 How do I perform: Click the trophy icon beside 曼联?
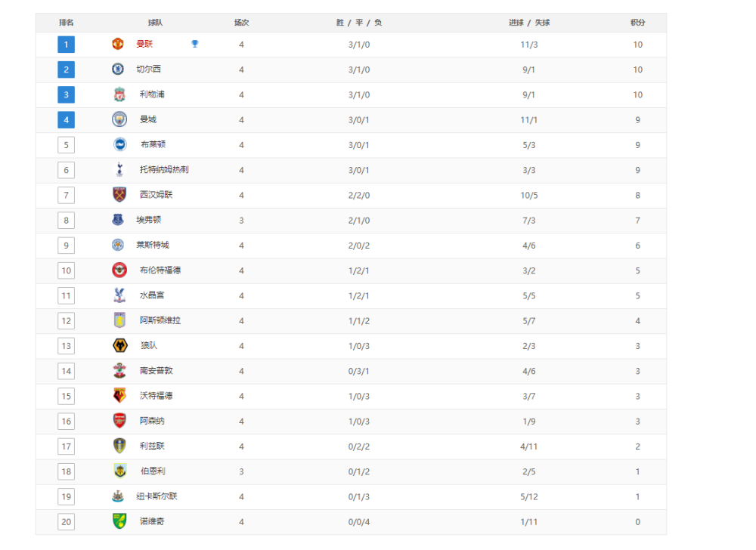pyautogui.click(x=195, y=44)
